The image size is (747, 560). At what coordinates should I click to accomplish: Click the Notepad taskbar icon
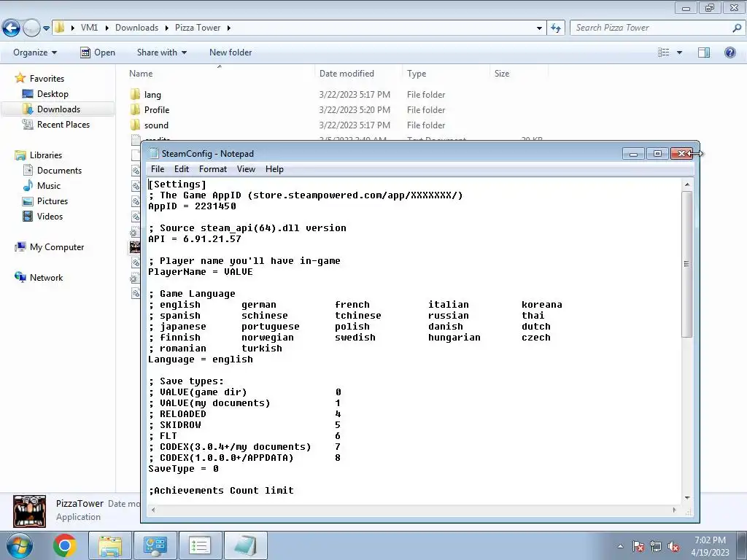pyautogui.click(x=245, y=545)
